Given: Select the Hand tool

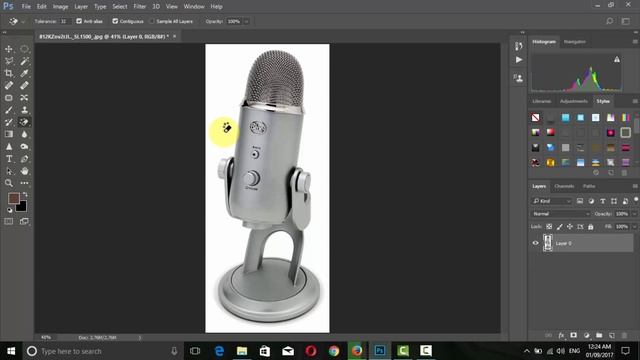Looking at the screenshot, I should click(24, 171).
